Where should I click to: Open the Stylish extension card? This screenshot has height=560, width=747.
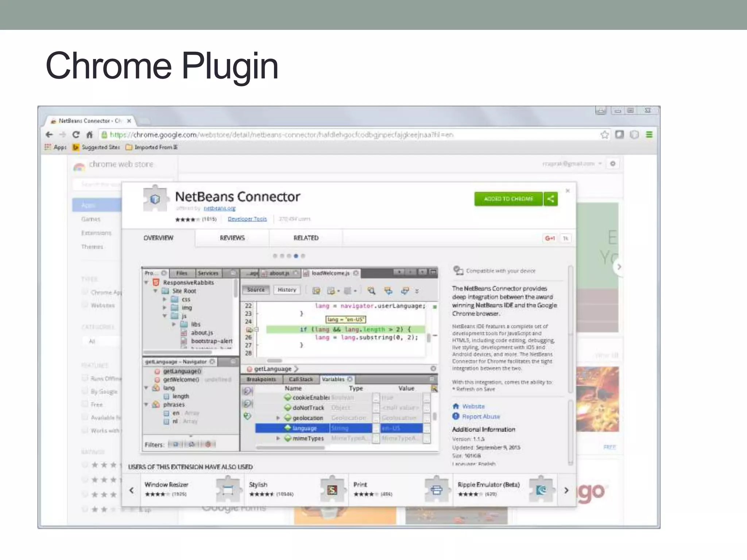[x=297, y=490]
